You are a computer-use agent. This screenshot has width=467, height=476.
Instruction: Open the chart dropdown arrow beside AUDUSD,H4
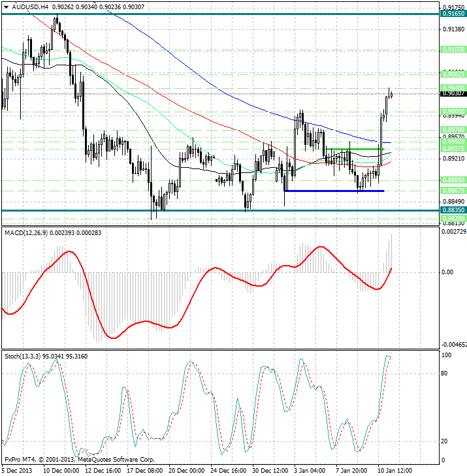[x=6, y=7]
